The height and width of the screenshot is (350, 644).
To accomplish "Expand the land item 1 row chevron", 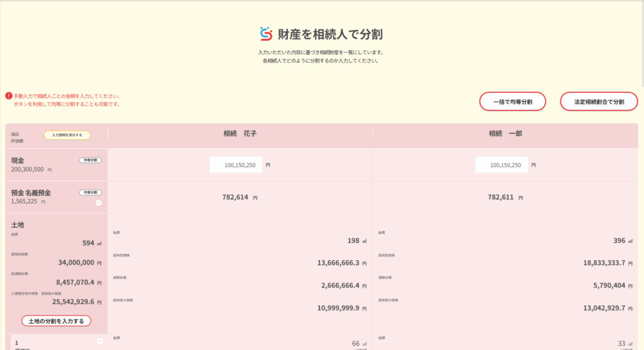I will click(x=99, y=341).
